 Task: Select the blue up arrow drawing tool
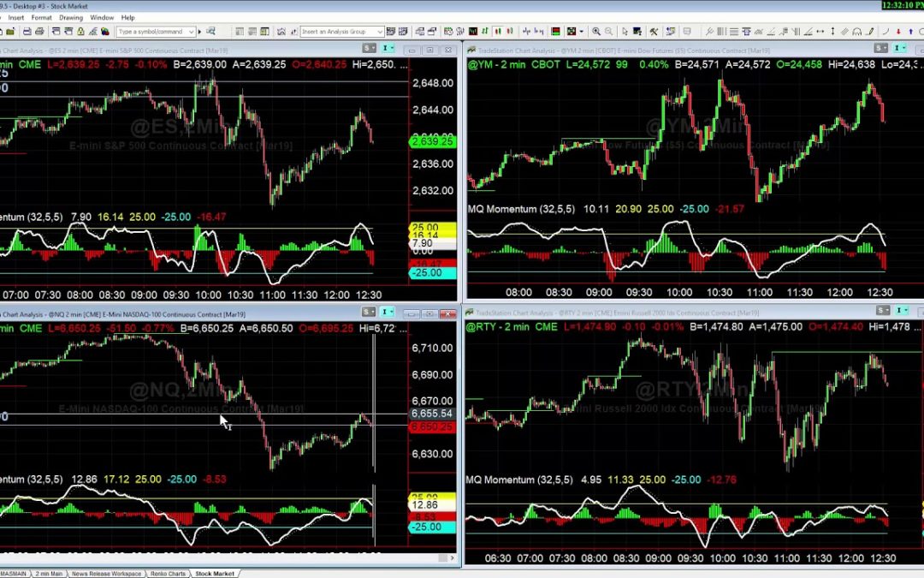click(x=910, y=32)
